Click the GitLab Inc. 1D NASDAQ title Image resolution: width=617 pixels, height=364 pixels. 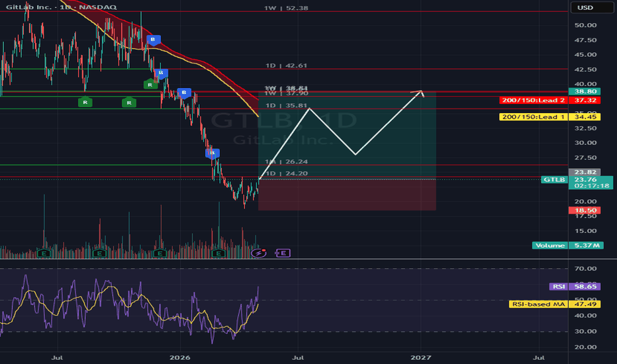[x=62, y=7]
